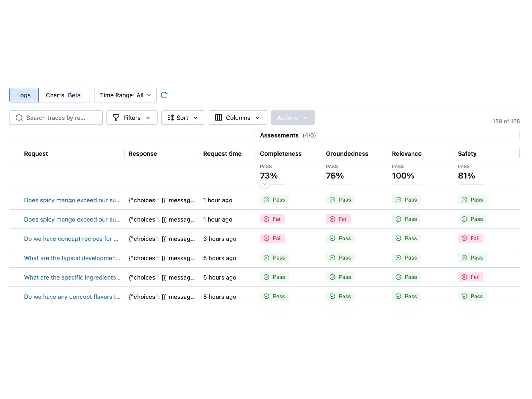Click the magnifier icon in the search box
Image resolution: width=532 pixels, height=399 pixels.
point(19,118)
